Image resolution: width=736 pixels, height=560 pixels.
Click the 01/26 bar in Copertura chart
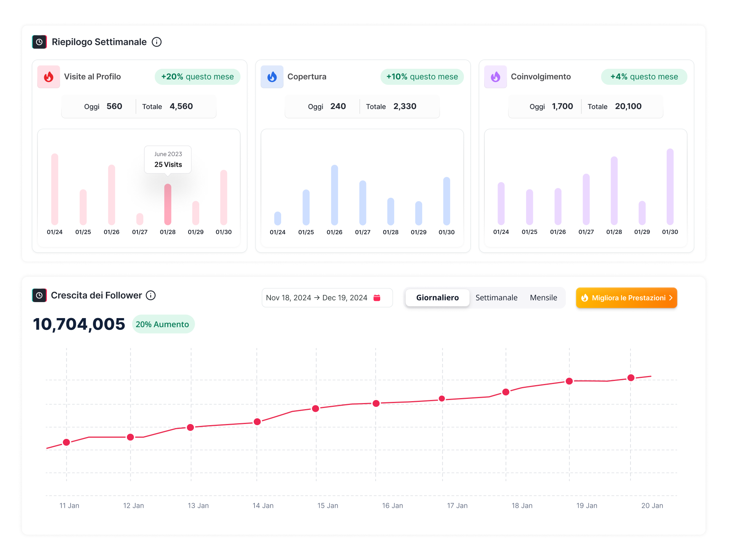click(334, 195)
